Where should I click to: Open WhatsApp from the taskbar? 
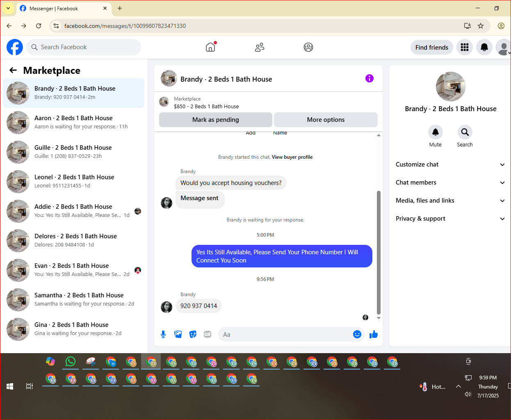point(71,361)
